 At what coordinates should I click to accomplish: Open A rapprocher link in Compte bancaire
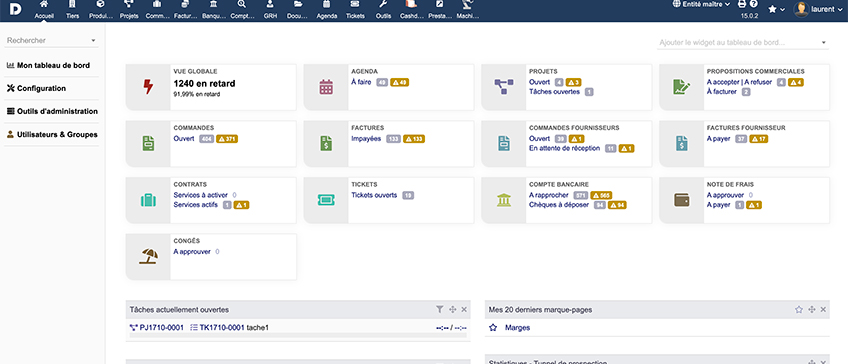click(x=549, y=195)
